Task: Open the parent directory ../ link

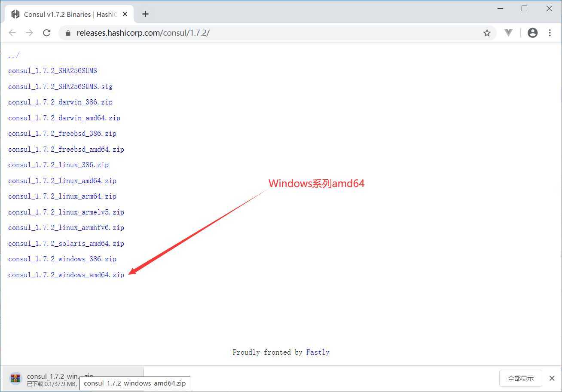Action: (14, 55)
